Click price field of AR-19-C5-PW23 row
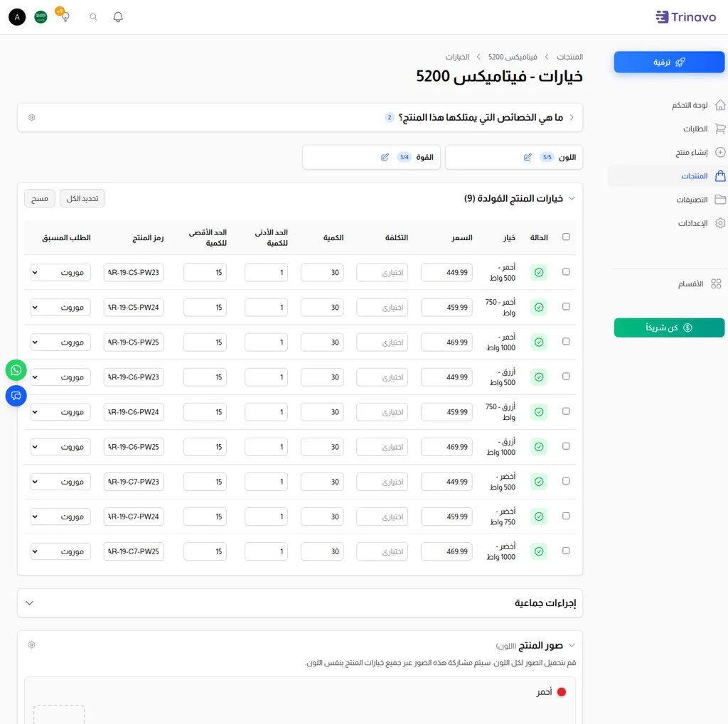This screenshot has width=728, height=724. 446,272
